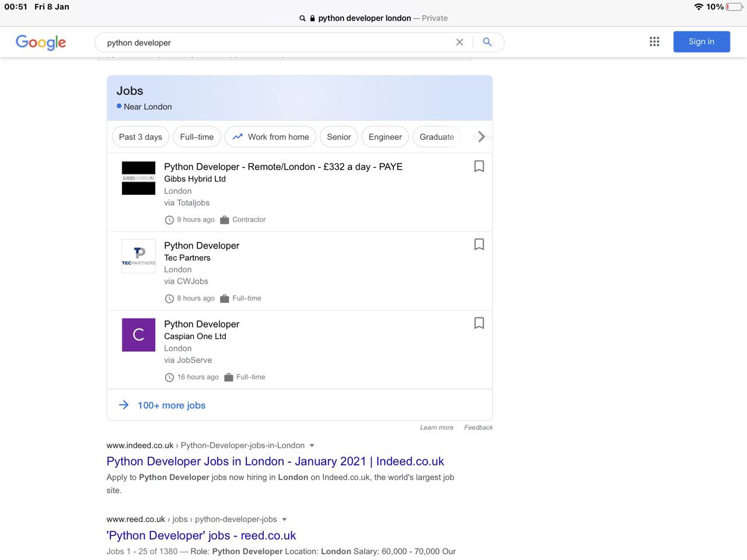The width and height of the screenshot is (747, 560).
Task: Tap the padlock icon in the address bar
Action: click(x=312, y=18)
